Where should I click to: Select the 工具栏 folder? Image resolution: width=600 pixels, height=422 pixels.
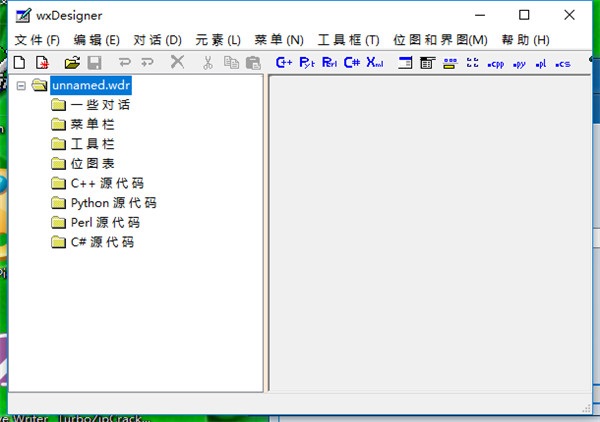point(92,144)
